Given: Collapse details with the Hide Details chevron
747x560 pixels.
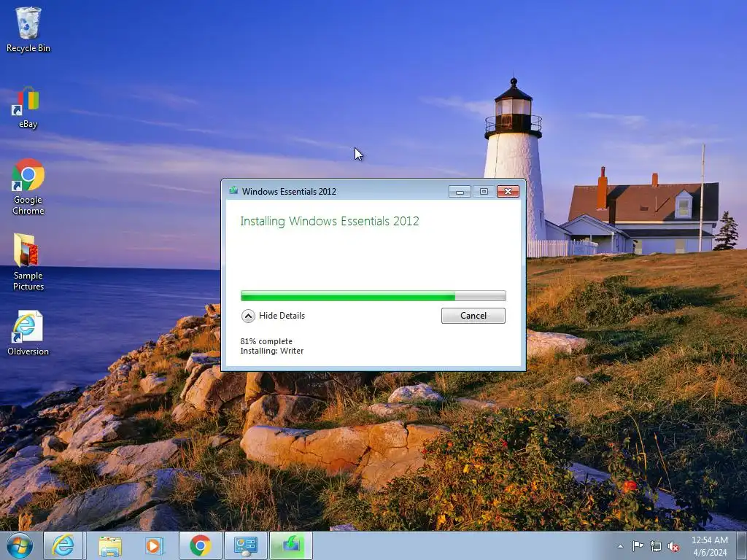Looking at the screenshot, I should click(248, 316).
